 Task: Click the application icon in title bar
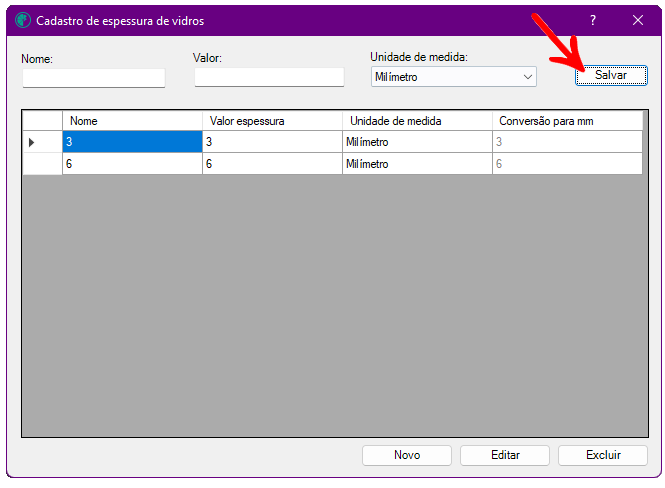click(23, 20)
